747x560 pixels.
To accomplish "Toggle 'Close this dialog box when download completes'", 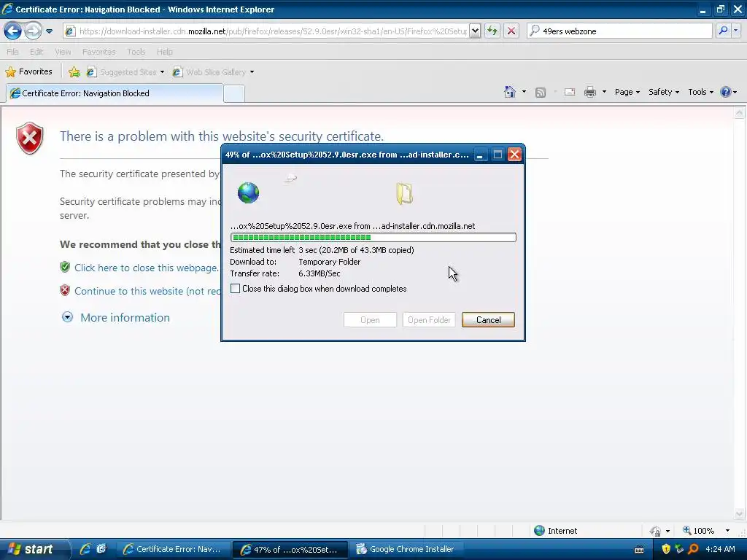I will [x=236, y=289].
